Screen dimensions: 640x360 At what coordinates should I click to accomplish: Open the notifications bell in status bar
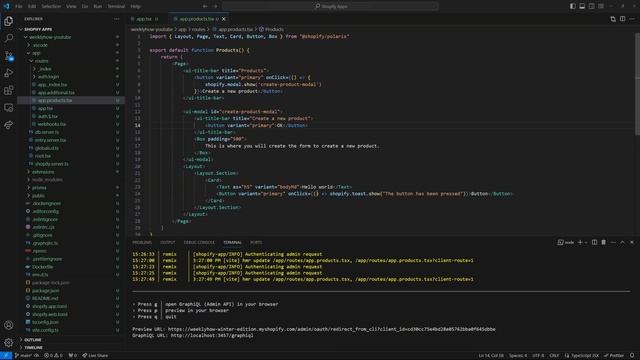(632, 356)
